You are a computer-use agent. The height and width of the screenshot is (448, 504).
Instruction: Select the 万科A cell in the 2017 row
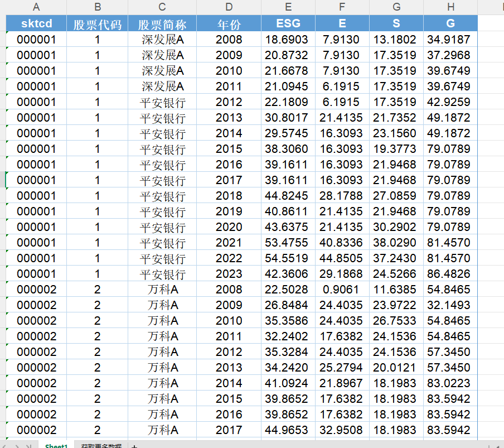tap(162, 430)
